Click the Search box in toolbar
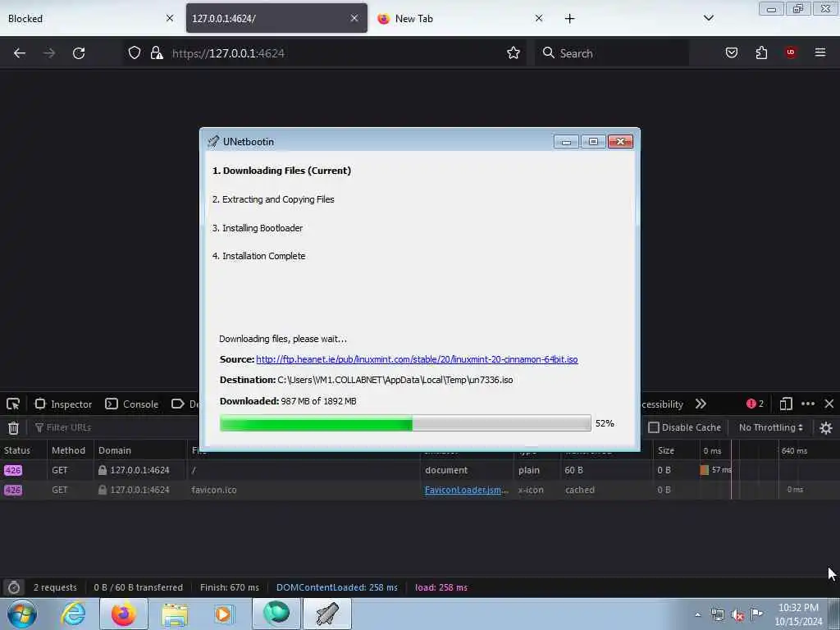 (x=612, y=53)
